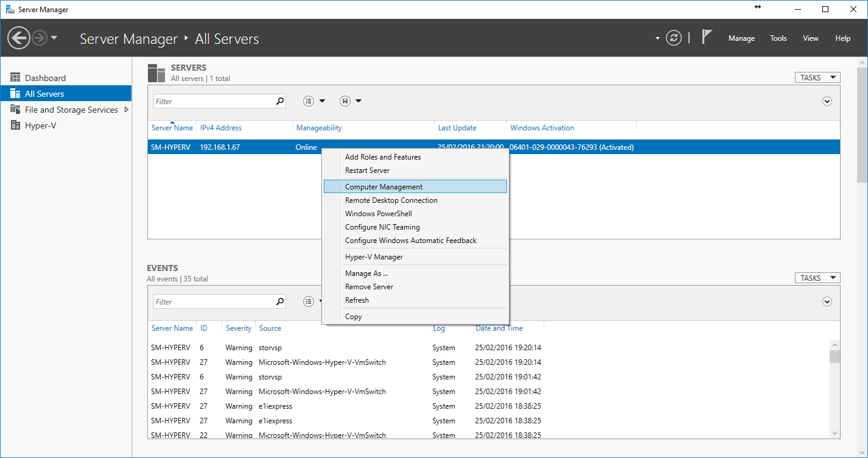This screenshot has height=458, width=868.
Task: Click the Dashboard sidebar icon
Action: tap(15, 78)
